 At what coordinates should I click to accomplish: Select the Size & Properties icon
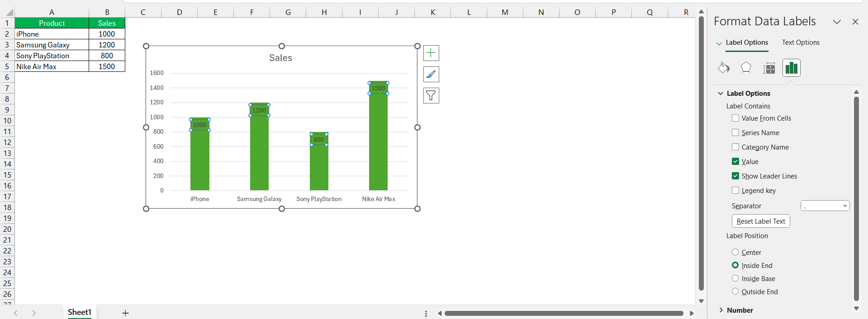pos(768,68)
